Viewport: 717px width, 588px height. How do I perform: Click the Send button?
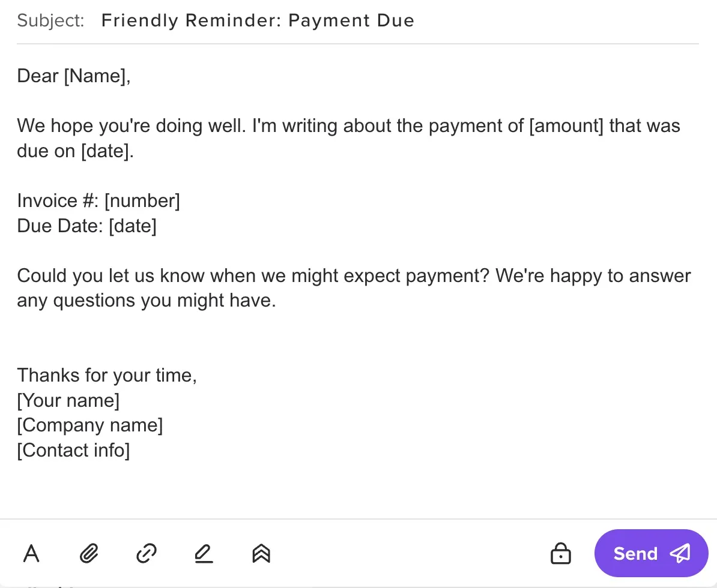(x=651, y=553)
